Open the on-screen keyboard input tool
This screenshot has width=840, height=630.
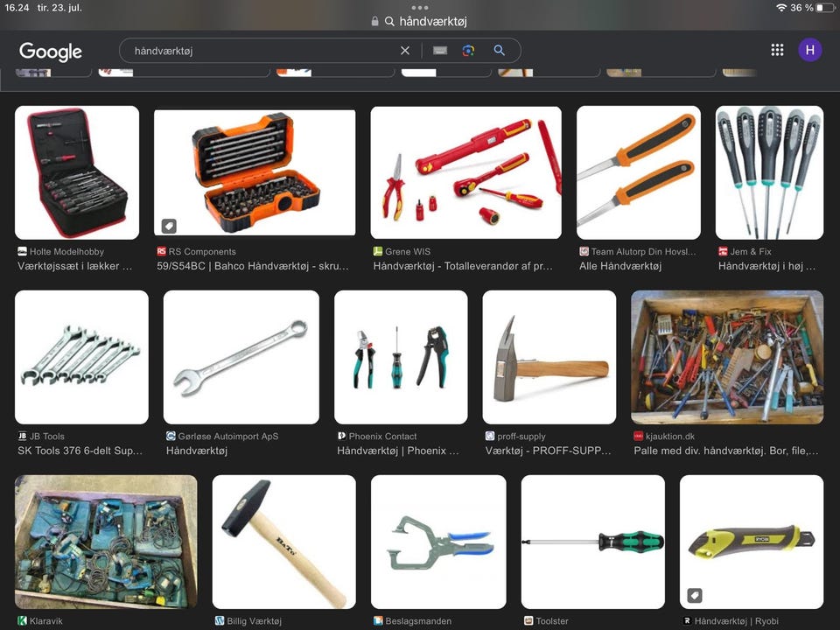[440, 51]
